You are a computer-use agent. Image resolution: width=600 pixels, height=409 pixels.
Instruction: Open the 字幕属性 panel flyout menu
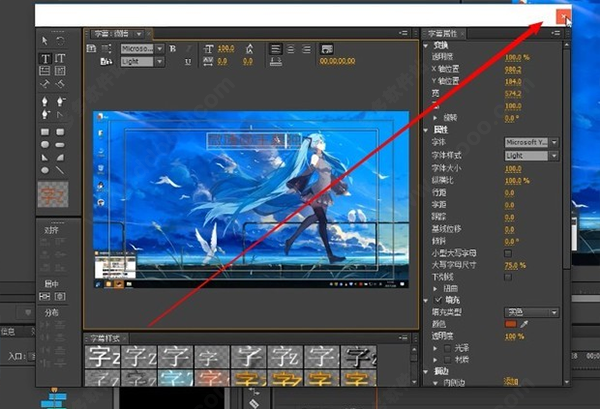coord(556,33)
